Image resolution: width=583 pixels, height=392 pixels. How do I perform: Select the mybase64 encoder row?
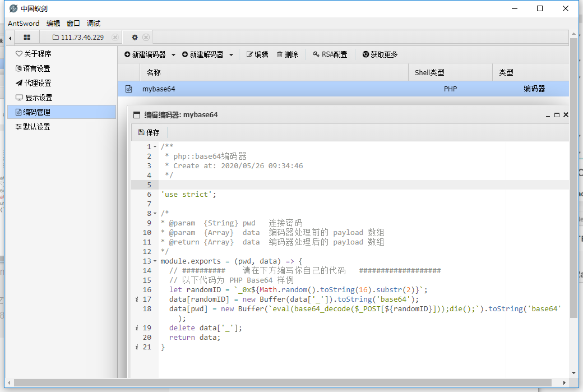(343, 89)
